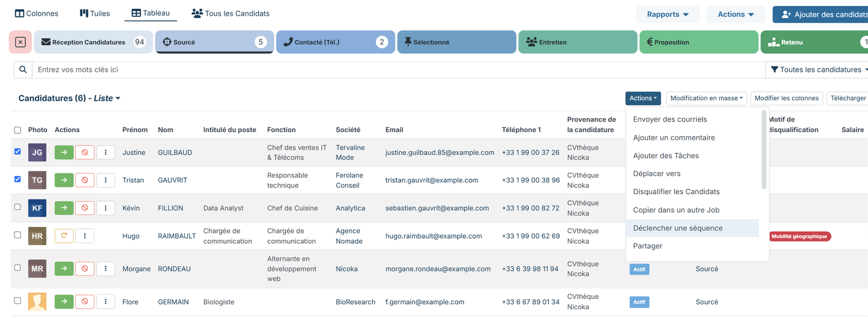The height and width of the screenshot is (318, 868).
Task: Switch to the Tuiles view
Action: [x=95, y=13]
